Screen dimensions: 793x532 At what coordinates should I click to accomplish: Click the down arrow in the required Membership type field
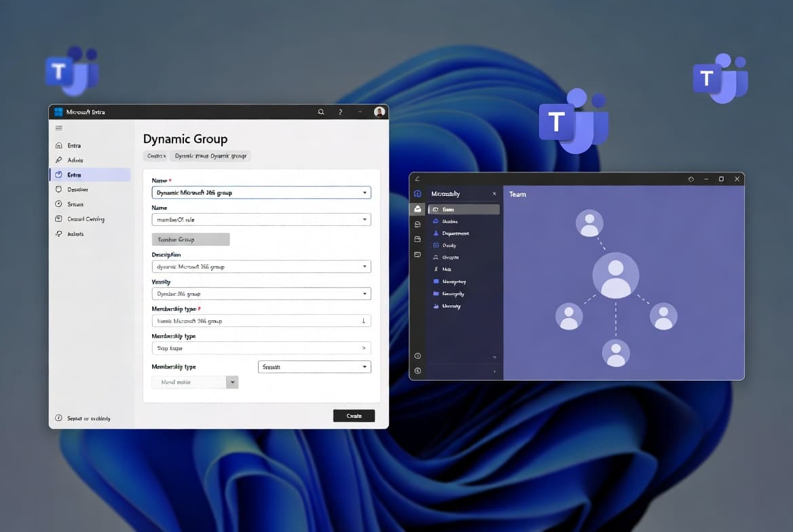pos(363,320)
